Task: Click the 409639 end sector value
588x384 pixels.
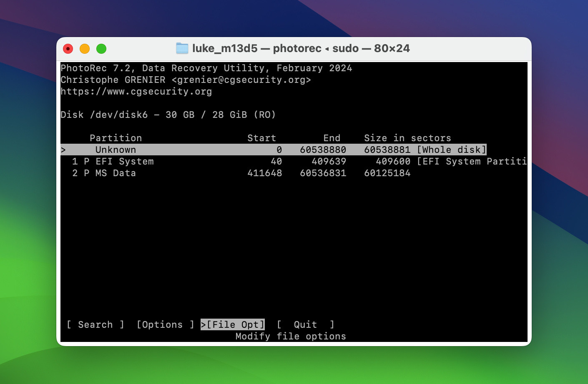Action: click(x=329, y=161)
